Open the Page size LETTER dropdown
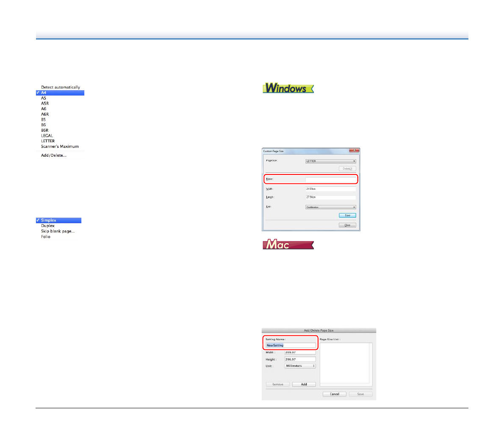The image size is (504, 432). 330,161
